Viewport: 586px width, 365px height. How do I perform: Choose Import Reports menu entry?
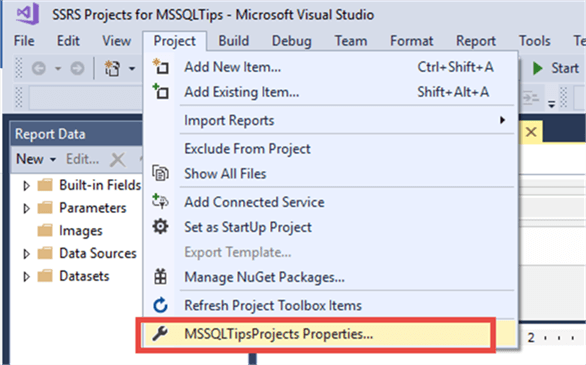tap(330, 120)
